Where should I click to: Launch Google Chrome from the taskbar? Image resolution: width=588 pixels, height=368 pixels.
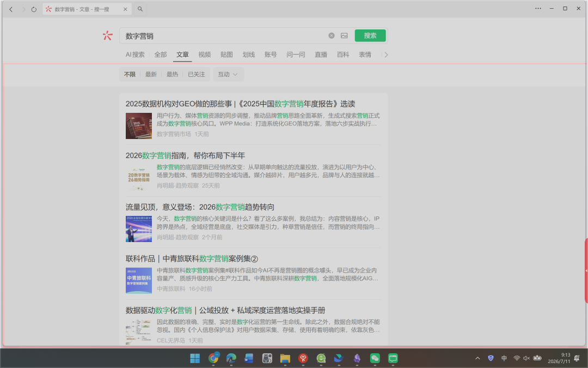coord(213,358)
